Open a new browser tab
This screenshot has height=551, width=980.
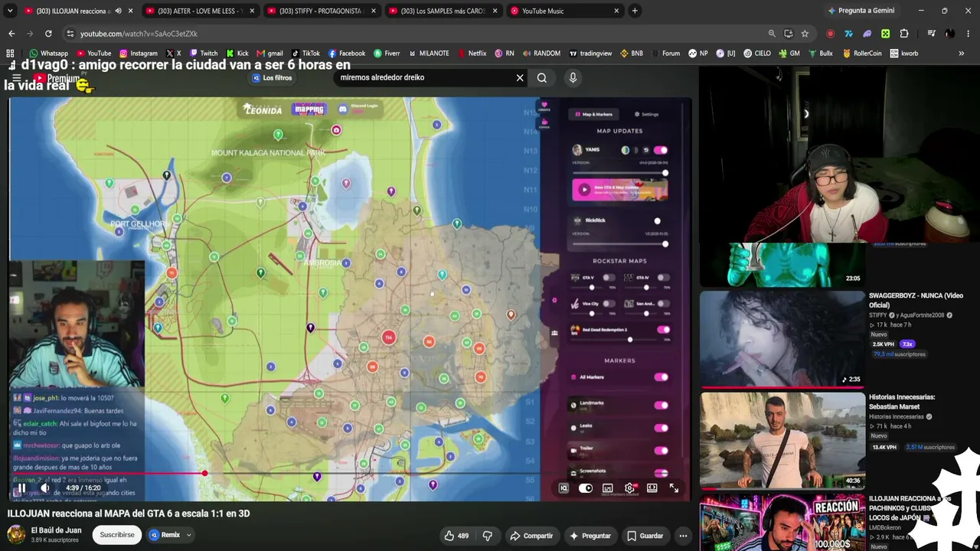pyautogui.click(x=635, y=11)
